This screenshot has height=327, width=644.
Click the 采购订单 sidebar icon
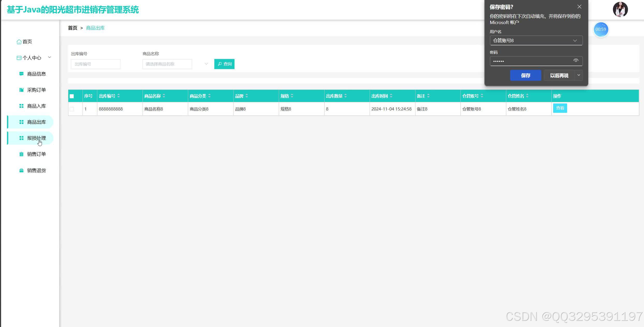point(21,90)
